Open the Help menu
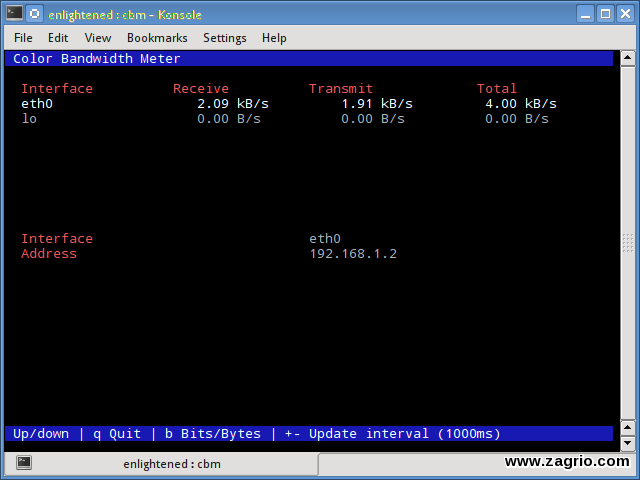Screen dimensions: 640x480 pos(274,38)
